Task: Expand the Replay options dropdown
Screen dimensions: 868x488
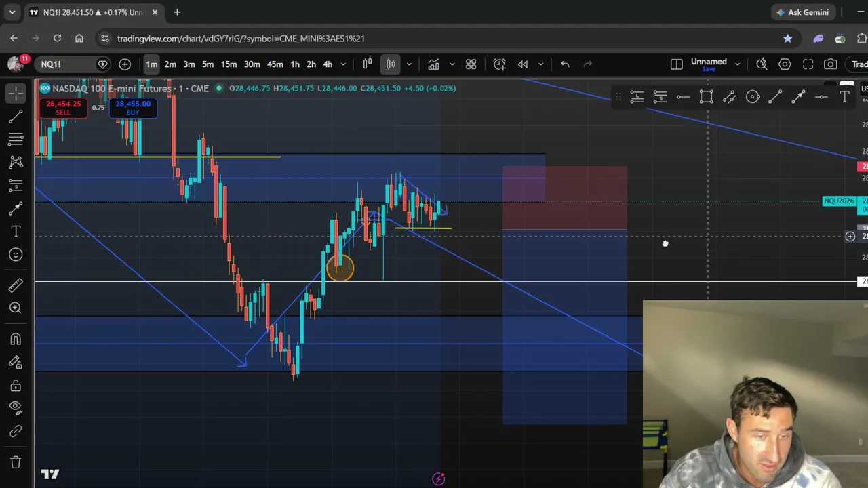Action: point(540,64)
